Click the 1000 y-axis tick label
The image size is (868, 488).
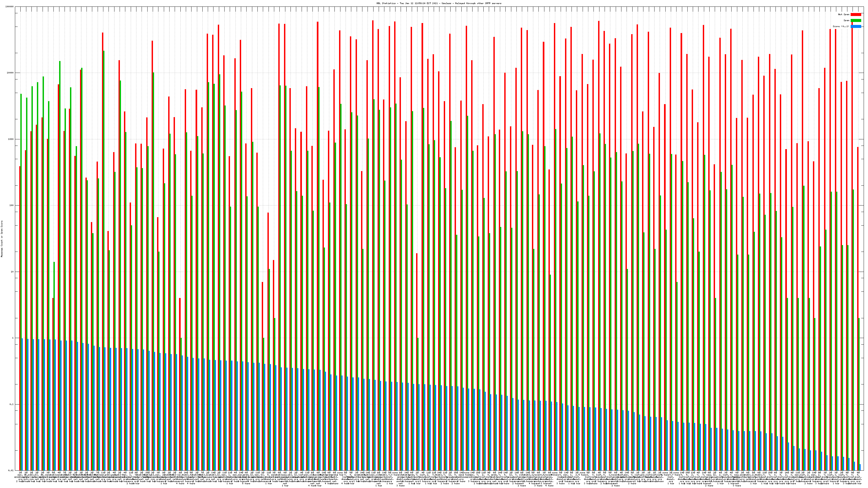click(x=11, y=139)
